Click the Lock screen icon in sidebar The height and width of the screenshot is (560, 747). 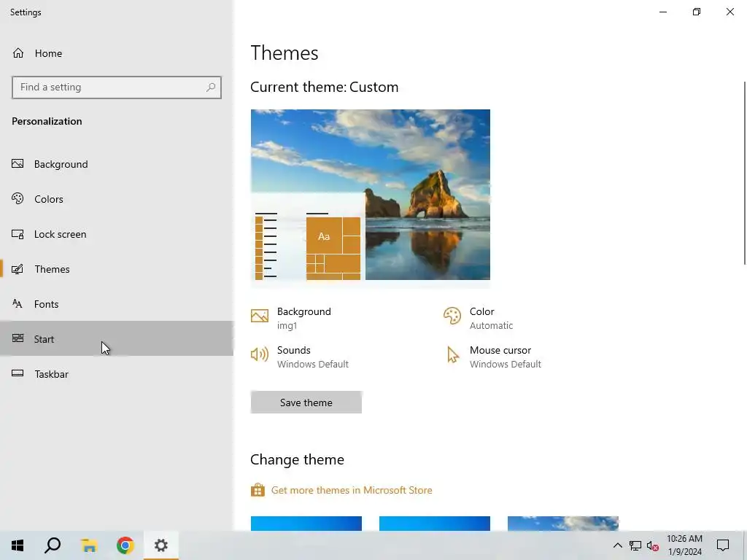coord(18,234)
